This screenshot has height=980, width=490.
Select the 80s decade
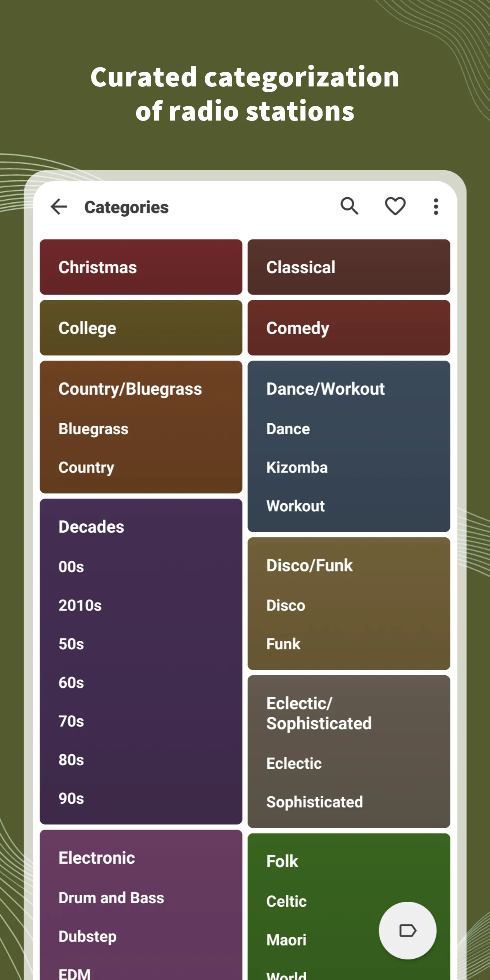71,760
